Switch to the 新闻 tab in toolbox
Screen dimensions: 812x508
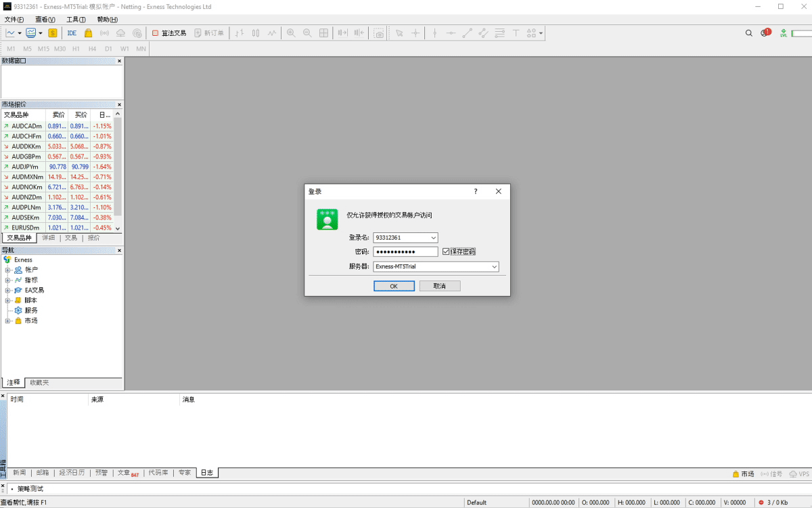coord(19,473)
